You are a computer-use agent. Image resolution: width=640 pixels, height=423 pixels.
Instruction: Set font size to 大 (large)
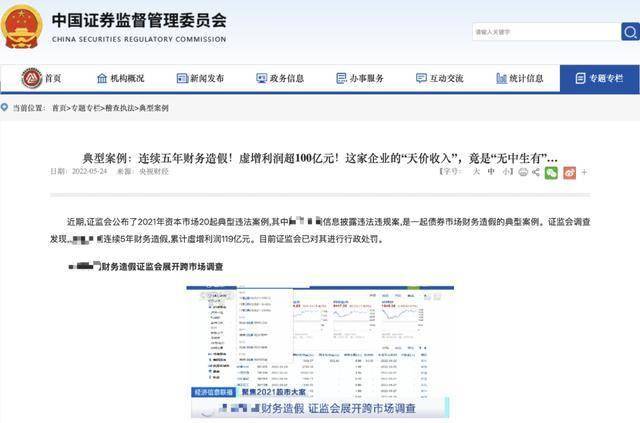pos(477,172)
